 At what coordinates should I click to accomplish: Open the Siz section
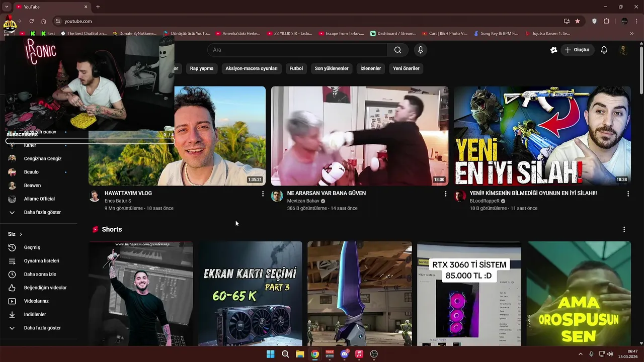coord(15,234)
